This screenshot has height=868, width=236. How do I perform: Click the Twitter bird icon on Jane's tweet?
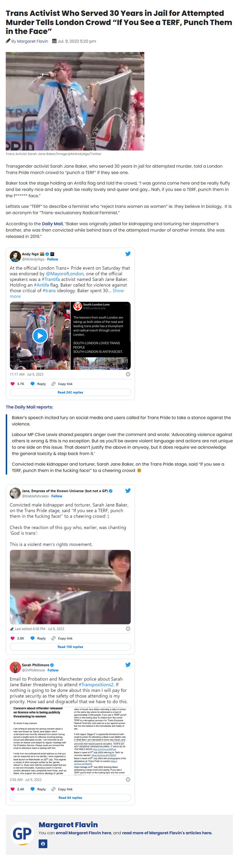pyautogui.click(x=128, y=491)
